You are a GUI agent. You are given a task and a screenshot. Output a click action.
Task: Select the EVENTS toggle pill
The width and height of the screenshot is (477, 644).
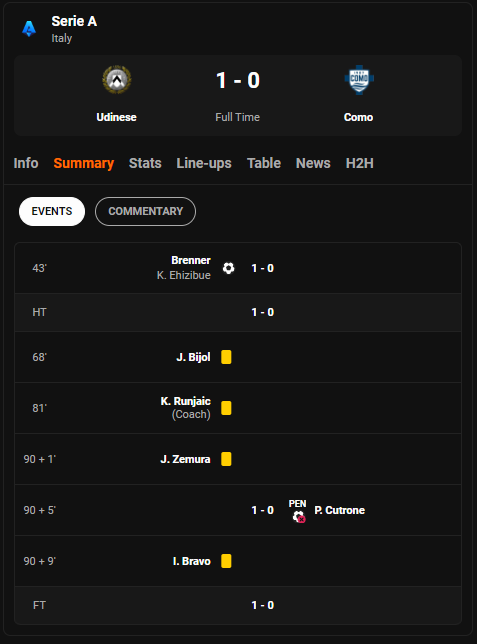click(x=52, y=211)
